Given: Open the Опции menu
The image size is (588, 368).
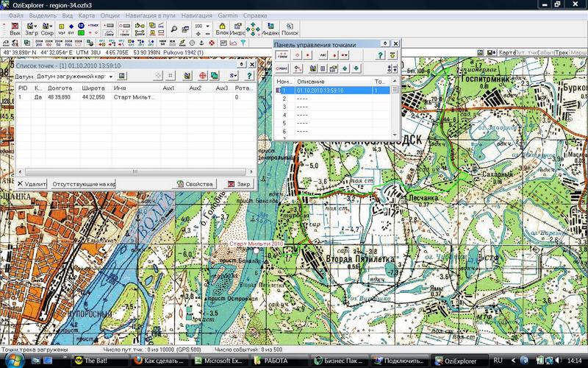Looking at the screenshot, I should tap(110, 15).
